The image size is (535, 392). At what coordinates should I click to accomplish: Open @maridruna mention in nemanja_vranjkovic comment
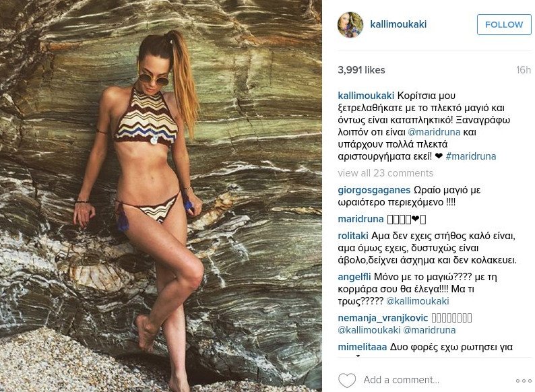pos(429,330)
